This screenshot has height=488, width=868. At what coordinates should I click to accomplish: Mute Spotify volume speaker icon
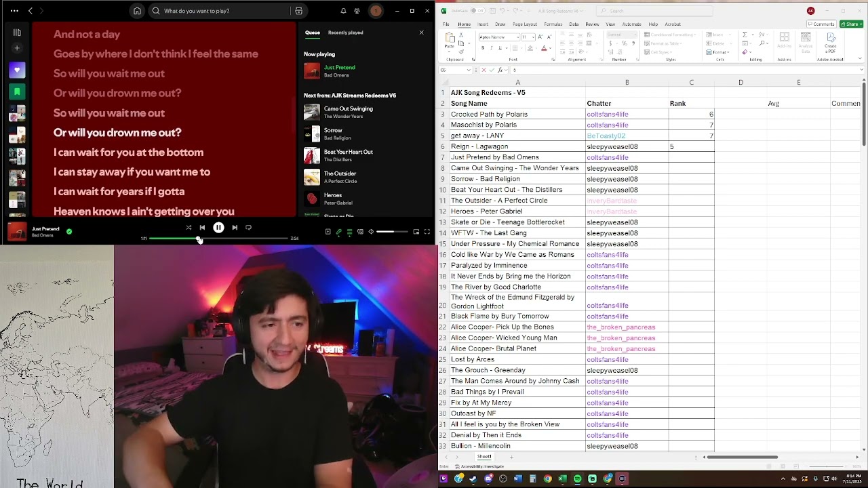click(x=371, y=232)
